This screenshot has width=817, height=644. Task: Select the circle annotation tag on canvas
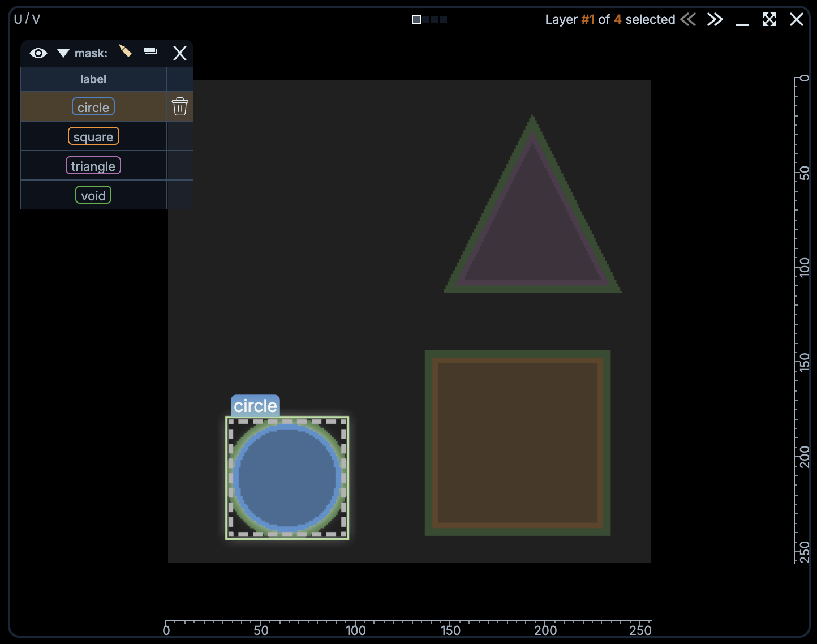(x=255, y=406)
